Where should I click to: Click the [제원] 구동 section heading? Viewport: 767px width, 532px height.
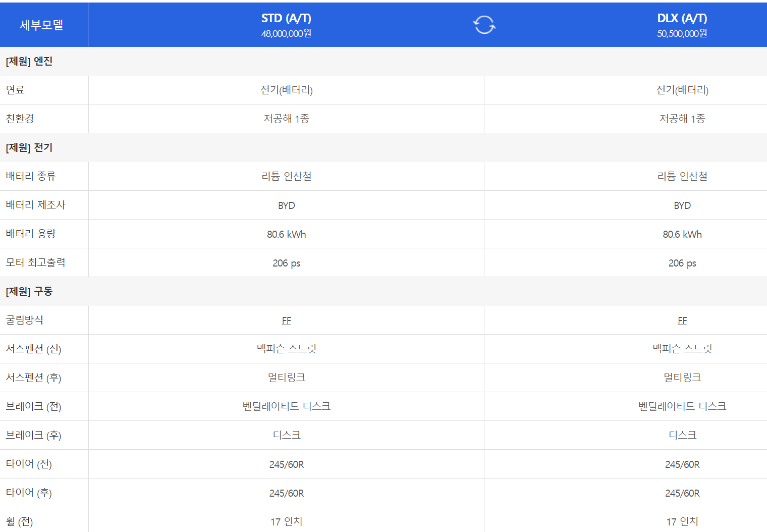coord(29,291)
